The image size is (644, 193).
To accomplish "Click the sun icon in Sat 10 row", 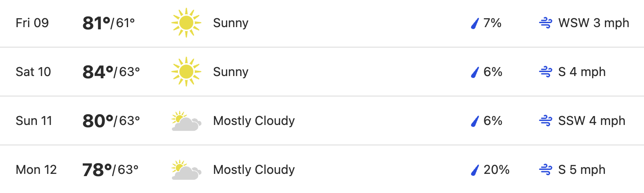I will pyautogui.click(x=186, y=72).
